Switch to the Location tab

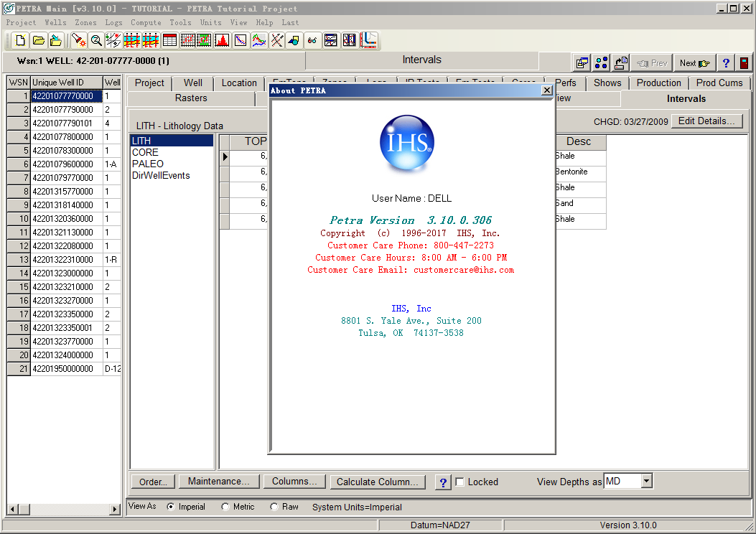[239, 83]
